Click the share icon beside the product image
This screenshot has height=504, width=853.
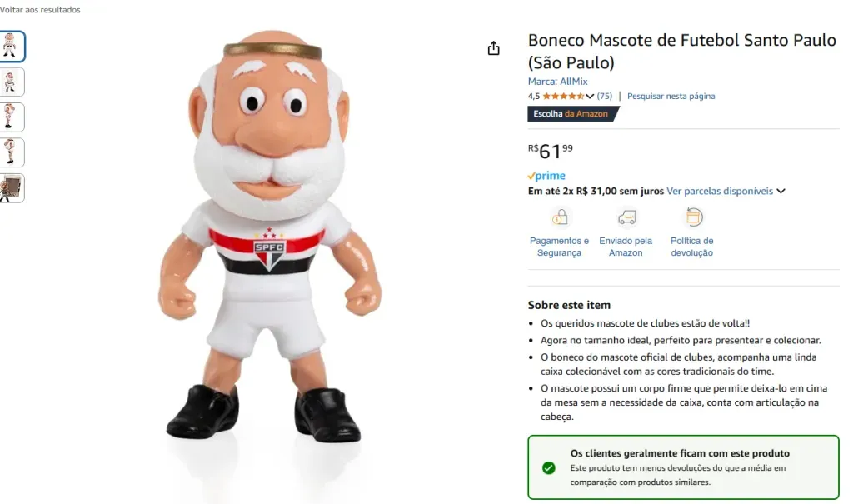tap(493, 48)
